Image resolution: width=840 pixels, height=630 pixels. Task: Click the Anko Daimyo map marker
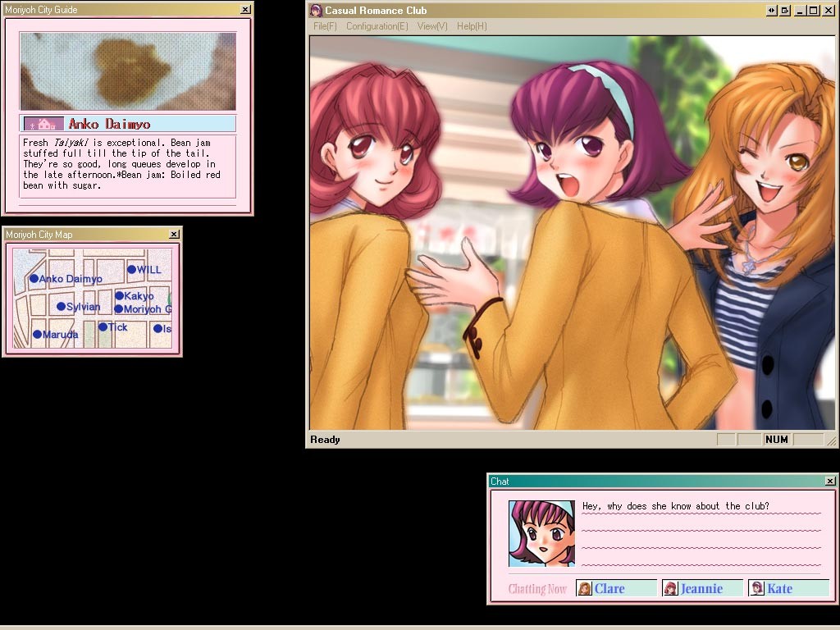[34, 279]
